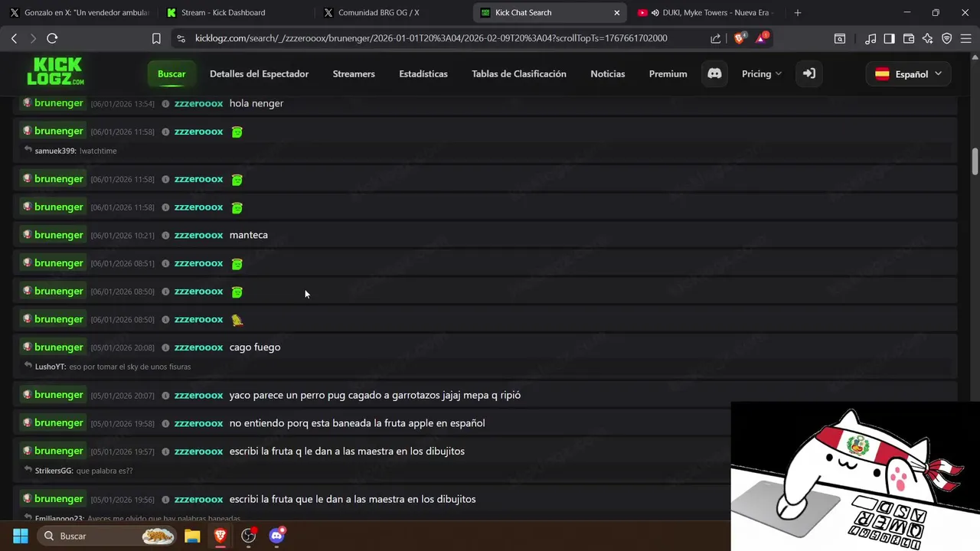Screen dimensions: 980x551
Task: Click message 'no entiendo porq esta baneada la fruta'
Action: click(x=357, y=423)
